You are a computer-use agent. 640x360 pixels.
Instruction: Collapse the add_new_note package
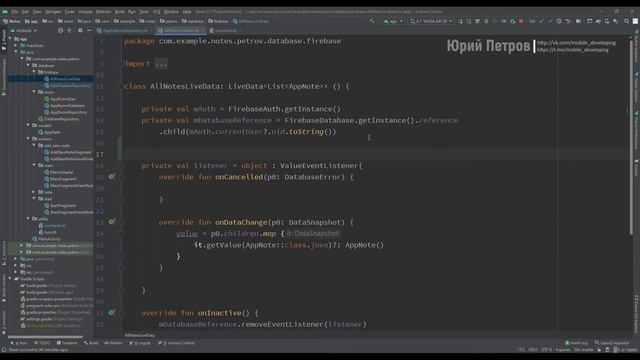[x=34, y=145]
